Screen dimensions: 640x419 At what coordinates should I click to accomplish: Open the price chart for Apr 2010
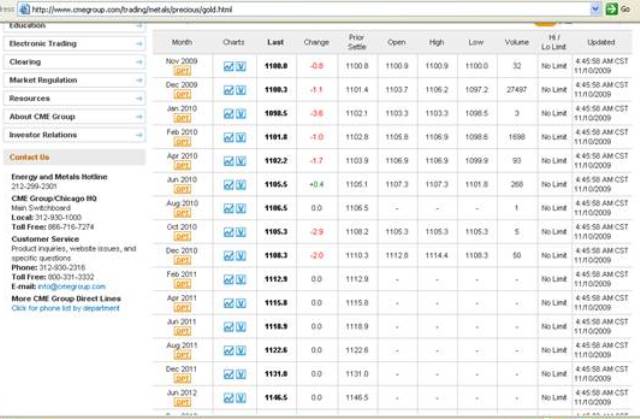click(229, 161)
